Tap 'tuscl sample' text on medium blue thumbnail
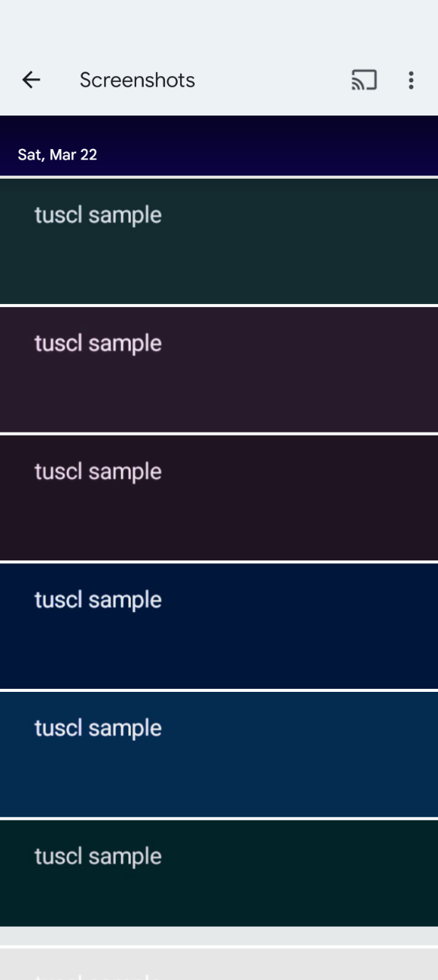 (98, 728)
